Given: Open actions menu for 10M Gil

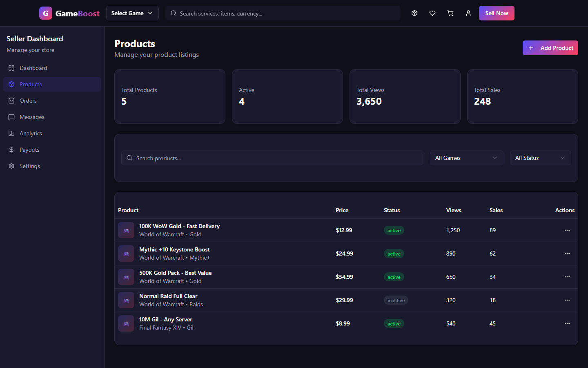Looking at the screenshot, I should click(567, 323).
